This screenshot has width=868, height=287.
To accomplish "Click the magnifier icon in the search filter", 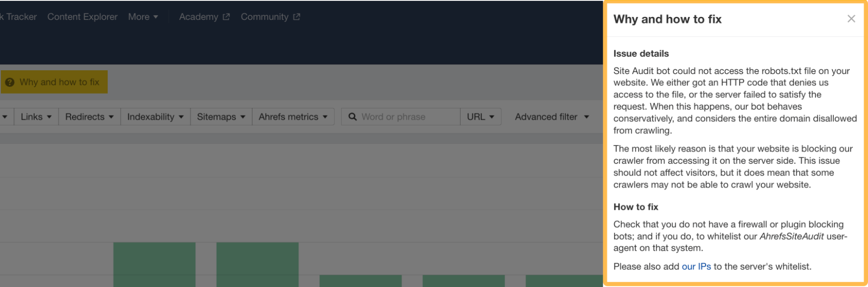I will coord(353,116).
